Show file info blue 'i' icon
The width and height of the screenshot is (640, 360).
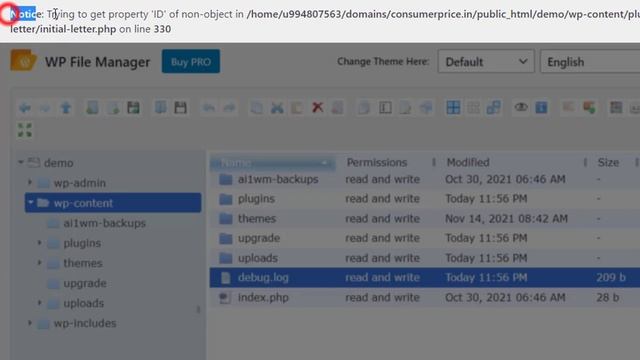[541, 108]
